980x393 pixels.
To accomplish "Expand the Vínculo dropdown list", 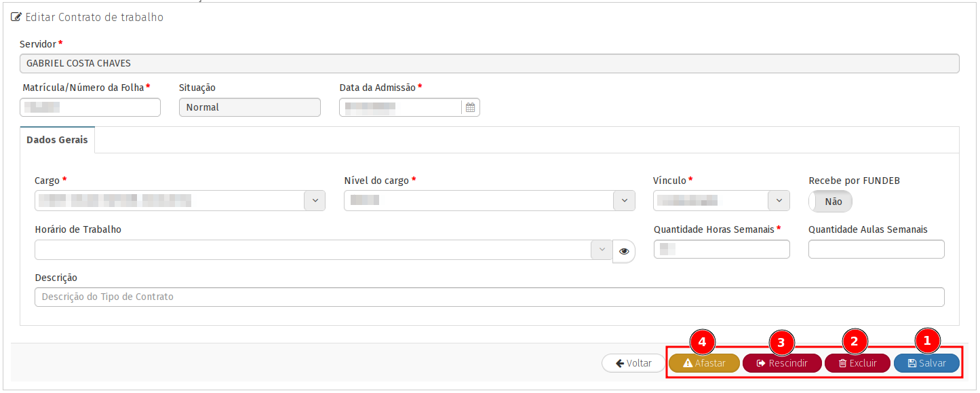I will (779, 200).
